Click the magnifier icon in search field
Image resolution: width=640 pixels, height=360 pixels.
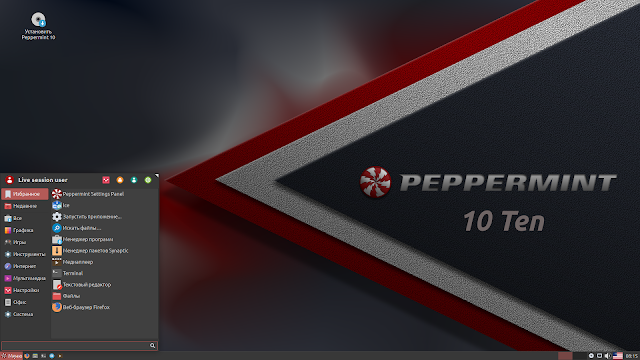click(x=153, y=346)
